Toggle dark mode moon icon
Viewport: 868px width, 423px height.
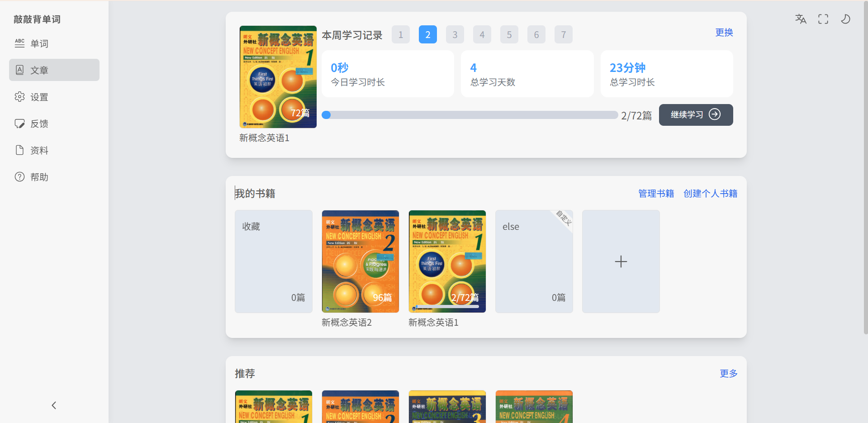pyautogui.click(x=845, y=19)
